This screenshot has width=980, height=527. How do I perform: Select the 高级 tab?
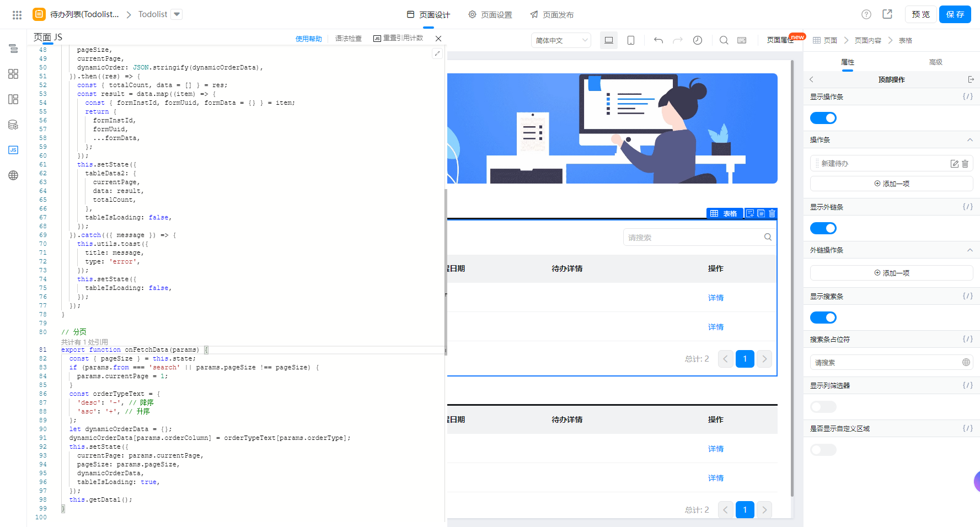[936, 62]
